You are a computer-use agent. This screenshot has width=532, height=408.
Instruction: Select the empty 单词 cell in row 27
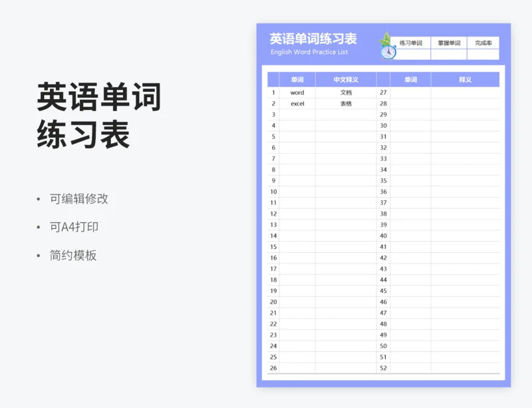(x=410, y=93)
